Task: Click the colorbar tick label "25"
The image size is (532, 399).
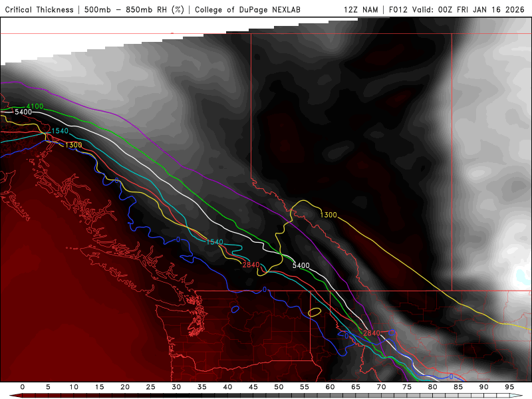Action: (x=151, y=387)
